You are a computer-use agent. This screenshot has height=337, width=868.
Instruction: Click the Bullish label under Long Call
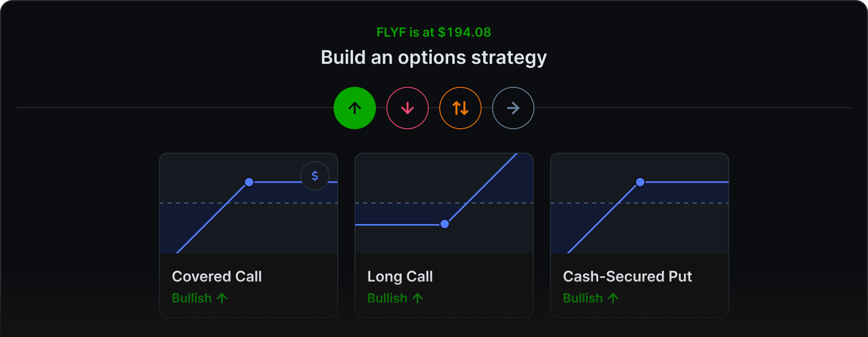pyautogui.click(x=387, y=298)
